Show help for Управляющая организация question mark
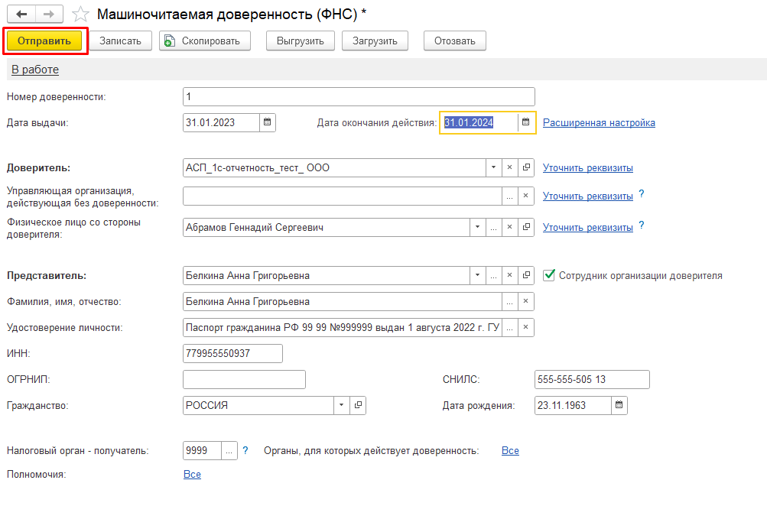Screen dimensions: 767x532 pos(642,194)
